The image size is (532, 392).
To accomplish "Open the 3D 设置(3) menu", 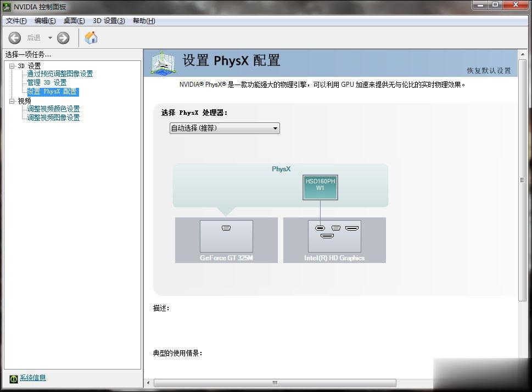I will point(109,21).
